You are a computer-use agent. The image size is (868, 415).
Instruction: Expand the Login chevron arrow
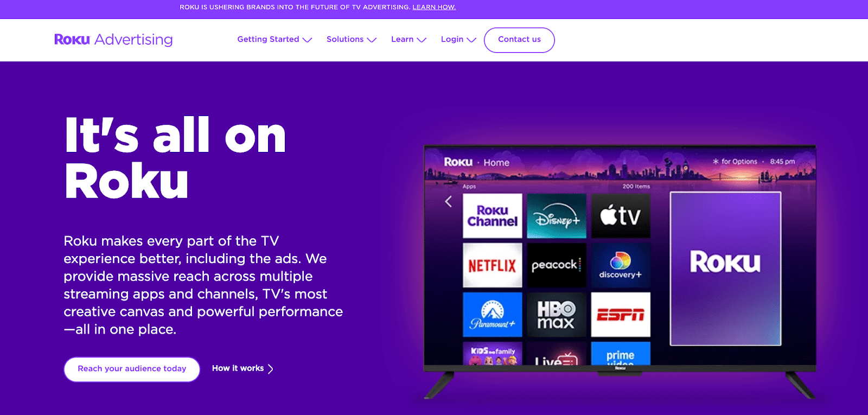click(x=471, y=40)
